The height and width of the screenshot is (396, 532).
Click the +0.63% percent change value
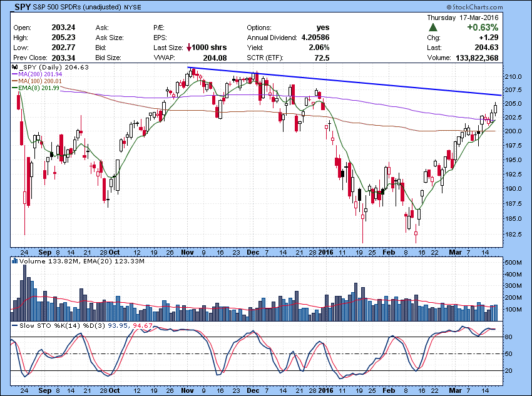point(483,28)
